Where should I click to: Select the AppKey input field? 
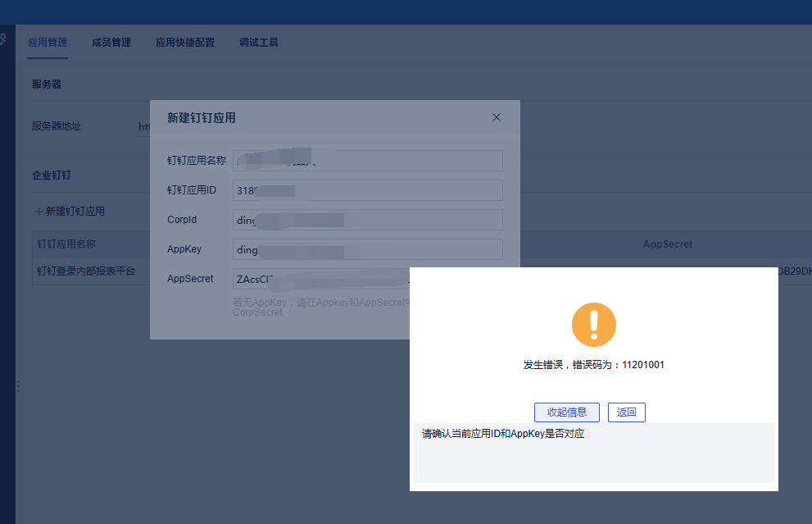coord(368,249)
